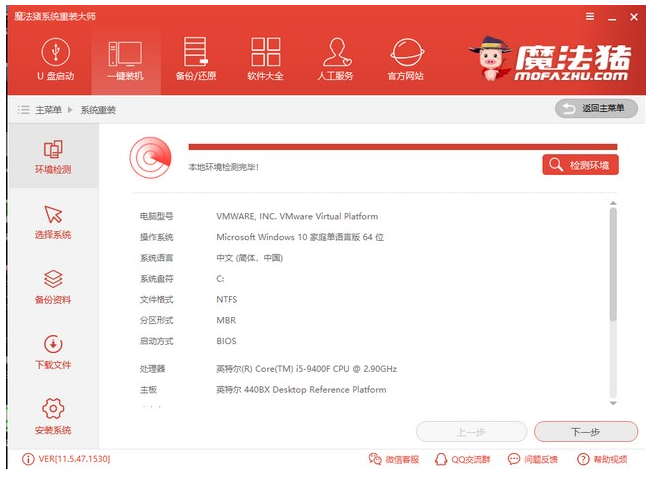Open 备份资料 step in sidebar
655x491 pixels.
(53, 287)
